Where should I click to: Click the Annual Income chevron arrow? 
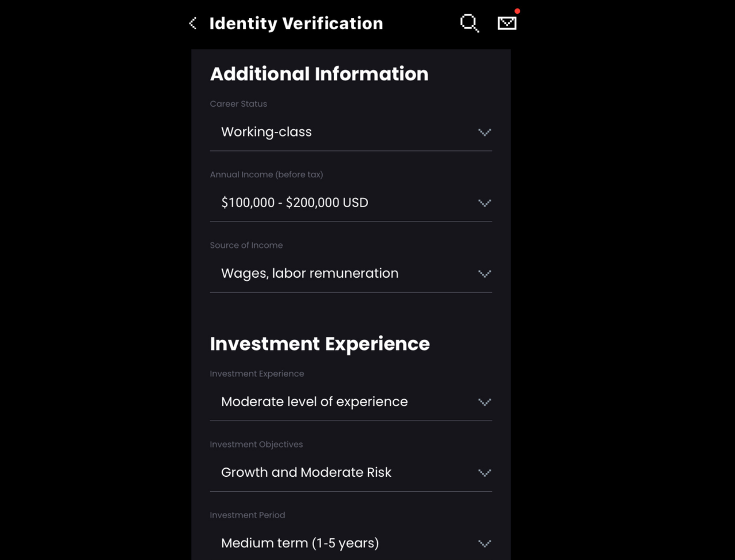pyautogui.click(x=485, y=203)
